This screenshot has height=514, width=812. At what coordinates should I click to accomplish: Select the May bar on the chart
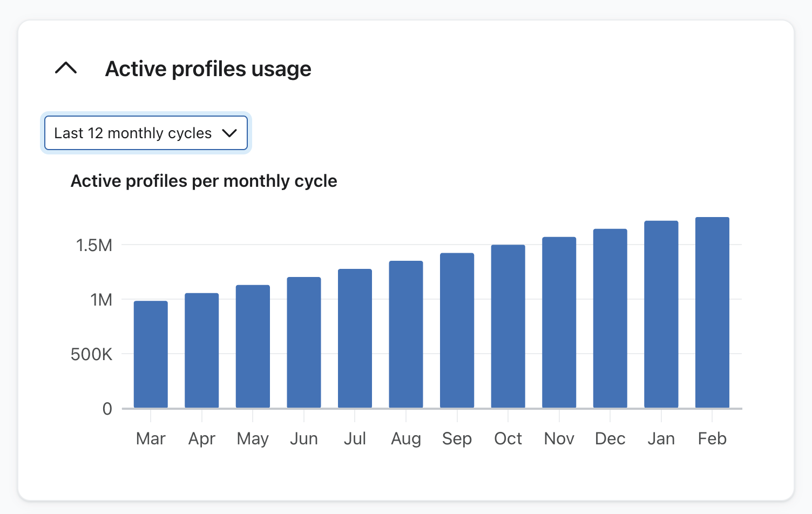tap(252, 346)
